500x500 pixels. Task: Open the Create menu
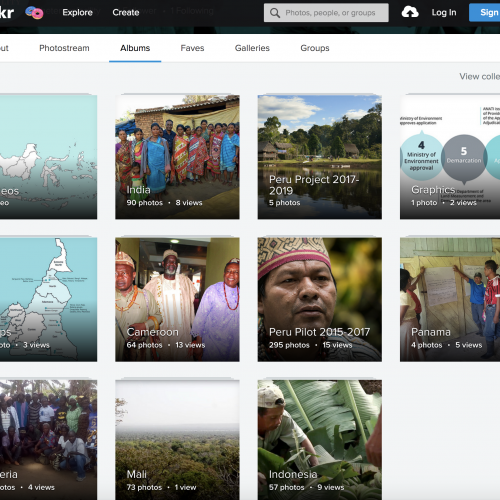point(126,13)
